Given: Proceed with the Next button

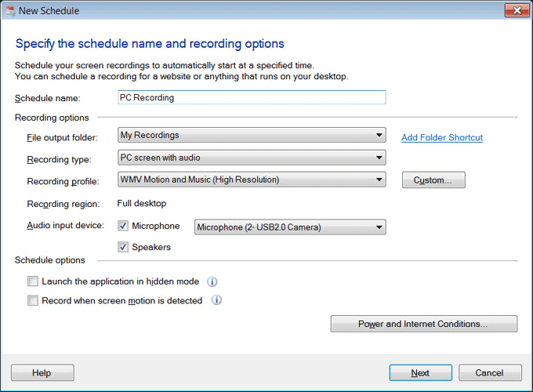Looking at the screenshot, I should tap(420, 373).
